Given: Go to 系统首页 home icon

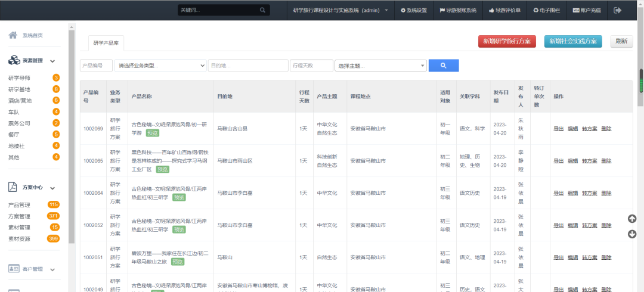Looking at the screenshot, I should pos(13,35).
